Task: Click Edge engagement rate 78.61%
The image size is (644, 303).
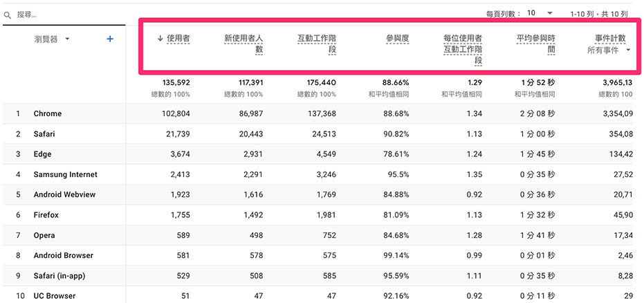Action: (x=397, y=154)
